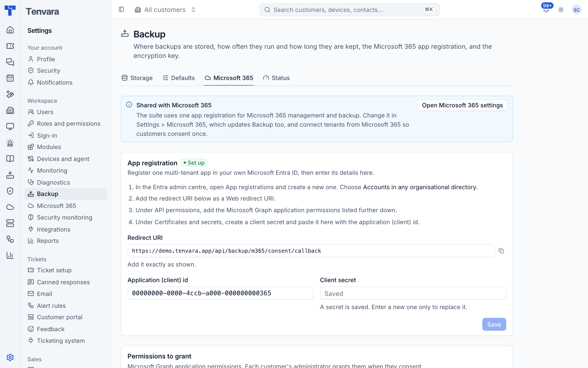Open the notifications bell with 99+ badge
This screenshot has width=588, height=368.
(546, 10)
